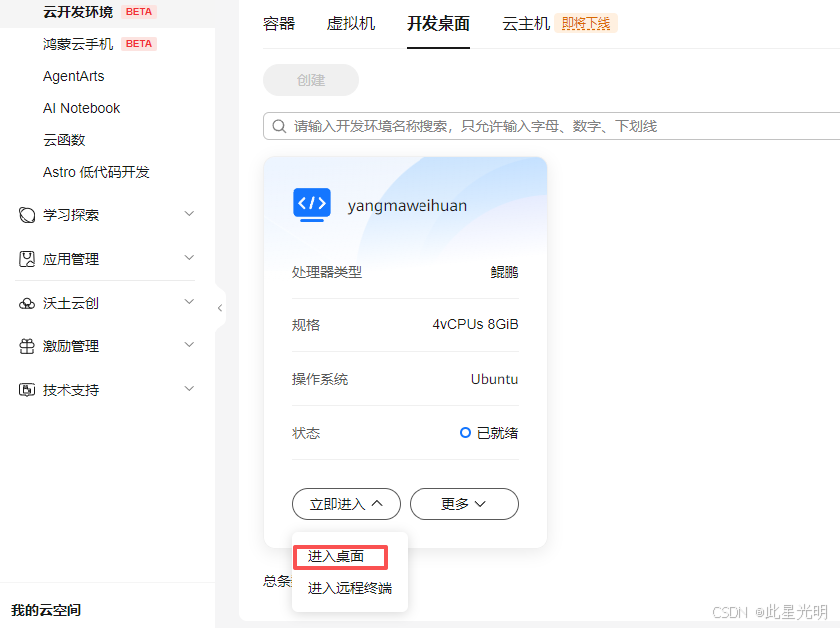Click the 操作系统 label
840x628 pixels.
(x=320, y=379)
